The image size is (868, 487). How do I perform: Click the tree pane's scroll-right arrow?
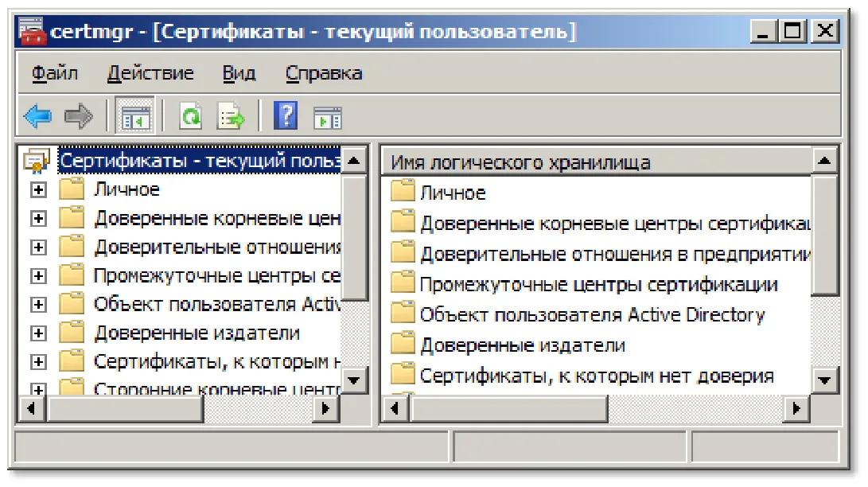(326, 409)
